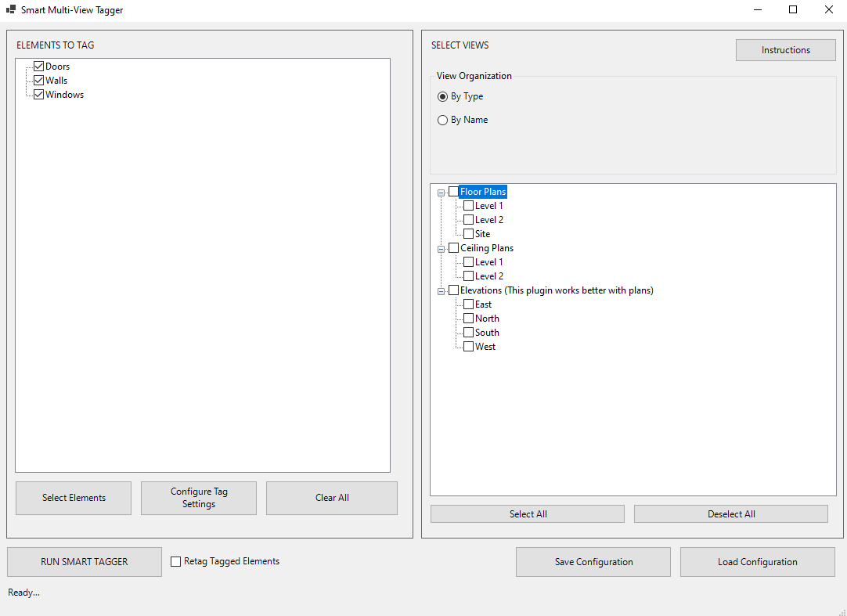Image resolution: width=847 pixels, height=616 pixels.
Task: Select the By Type radio button
Action: click(442, 96)
